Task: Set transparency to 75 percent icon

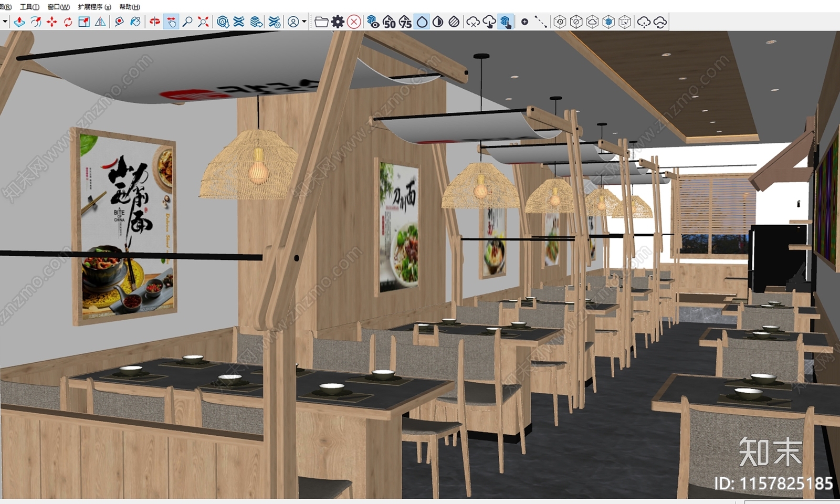Action: (405, 22)
